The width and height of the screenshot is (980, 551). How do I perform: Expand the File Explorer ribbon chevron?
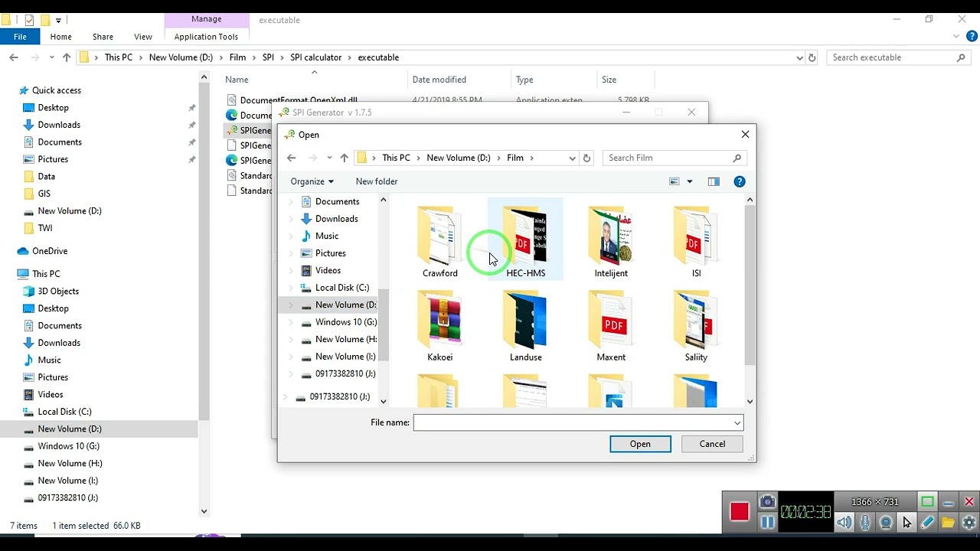956,36
